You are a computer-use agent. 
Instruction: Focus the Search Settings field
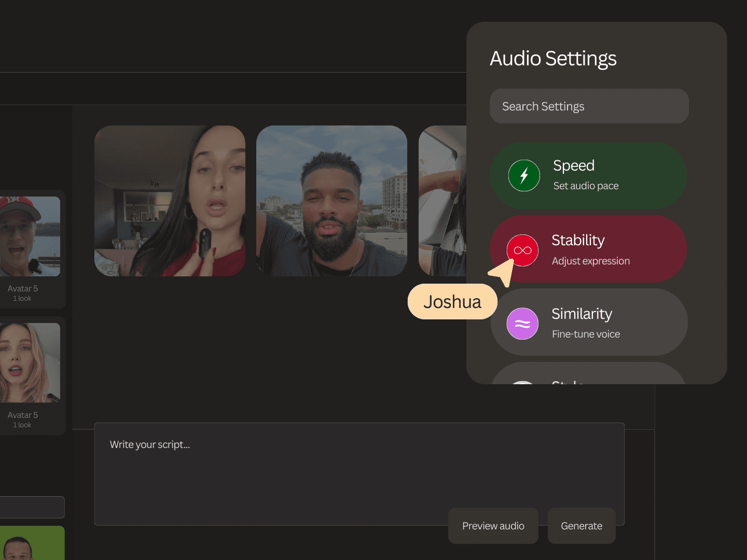[589, 106]
